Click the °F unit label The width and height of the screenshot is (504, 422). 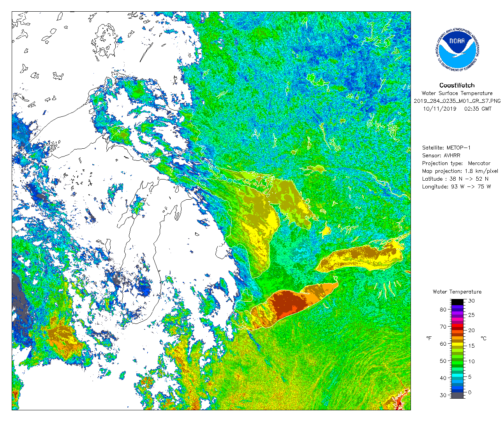pos(429,338)
